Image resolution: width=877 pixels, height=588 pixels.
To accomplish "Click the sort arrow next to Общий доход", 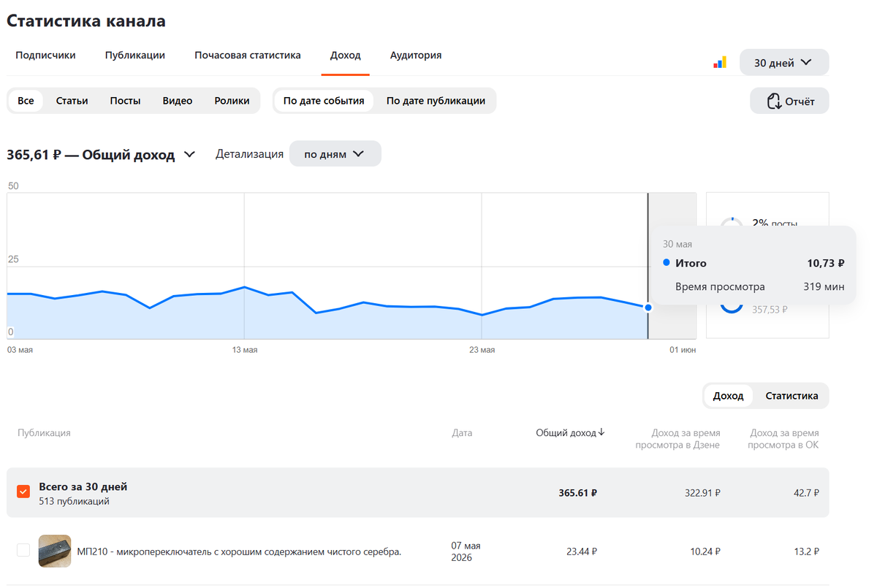I will click(x=601, y=432).
